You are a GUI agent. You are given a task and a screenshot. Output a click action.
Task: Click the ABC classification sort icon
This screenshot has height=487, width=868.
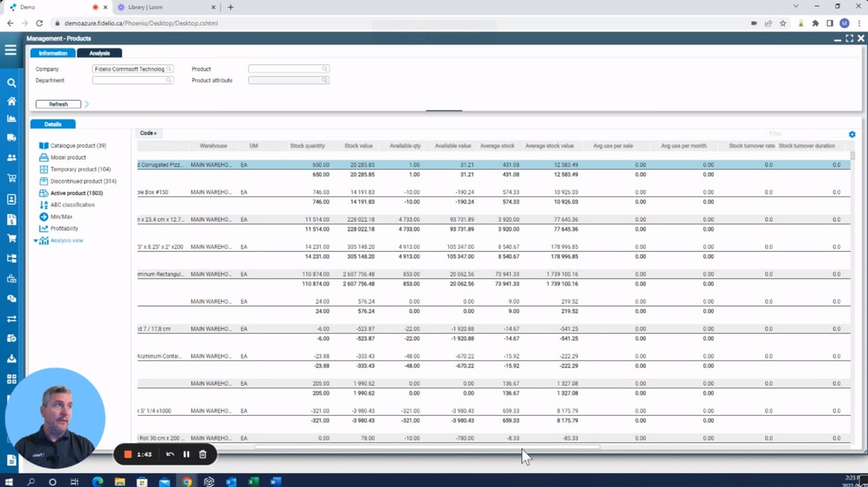click(x=43, y=204)
